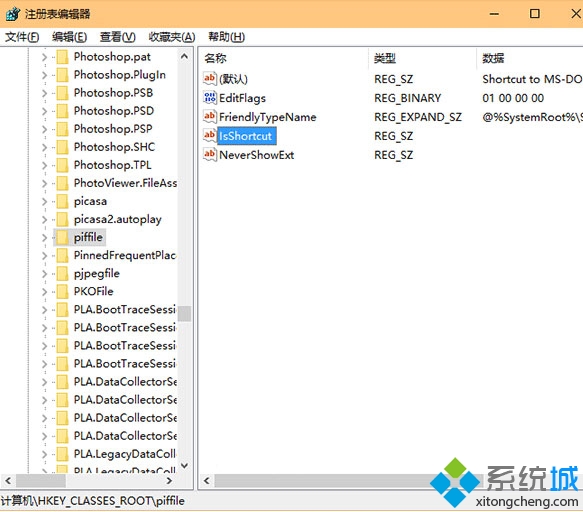583x512 pixels.
Task: Click the folder icon next to PLA.LegacyDataColl
Action: tap(62, 454)
